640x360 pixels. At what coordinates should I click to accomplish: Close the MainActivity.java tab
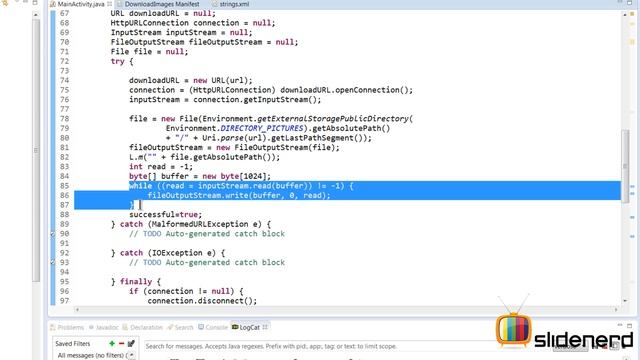coord(109,4)
